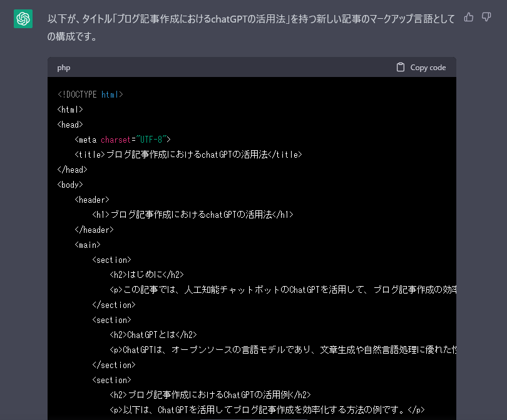Click the opening <header> tag line

pyautogui.click(x=92, y=200)
